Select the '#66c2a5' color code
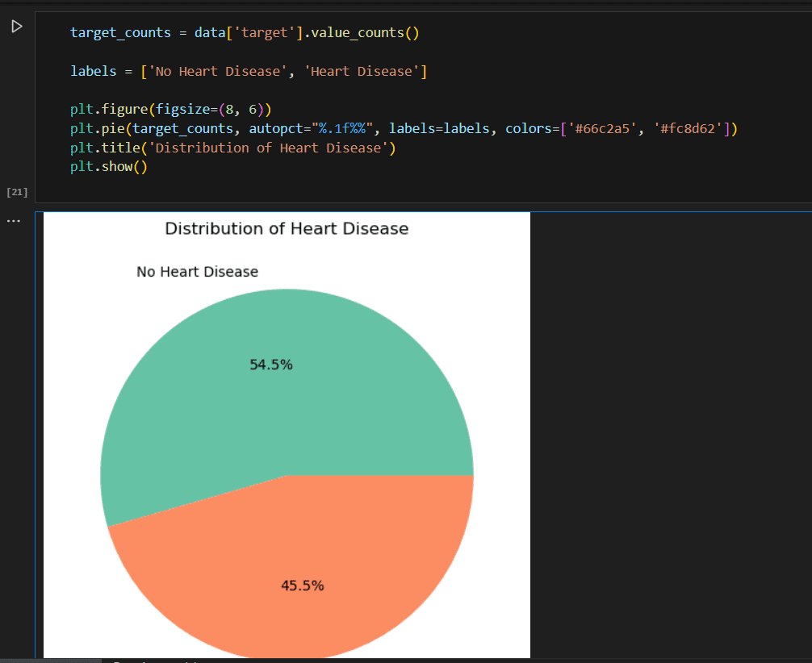Image resolution: width=812 pixels, height=663 pixels. pos(594,129)
